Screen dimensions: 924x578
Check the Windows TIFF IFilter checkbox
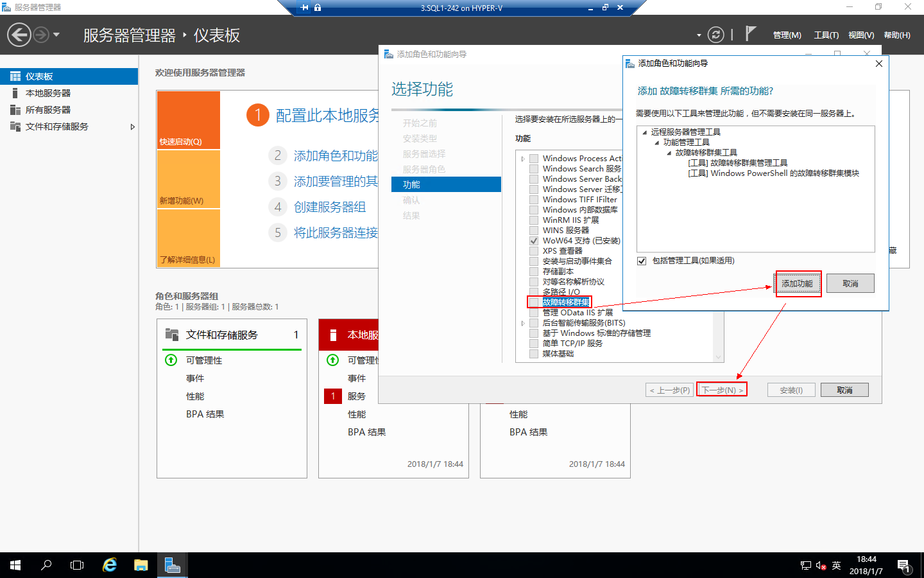point(534,200)
